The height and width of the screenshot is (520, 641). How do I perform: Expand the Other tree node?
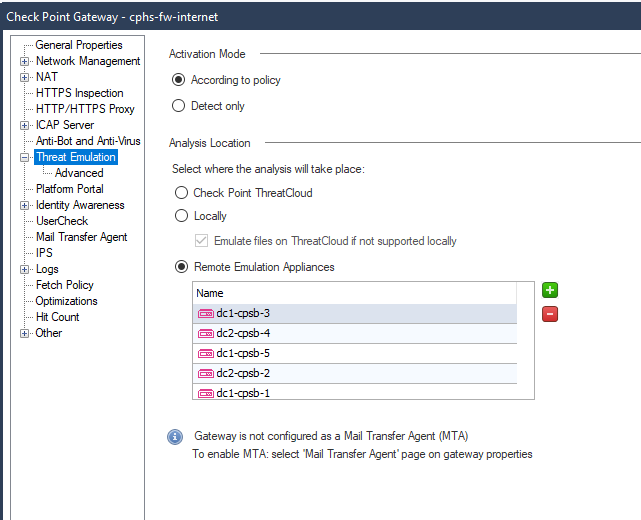pos(25,334)
